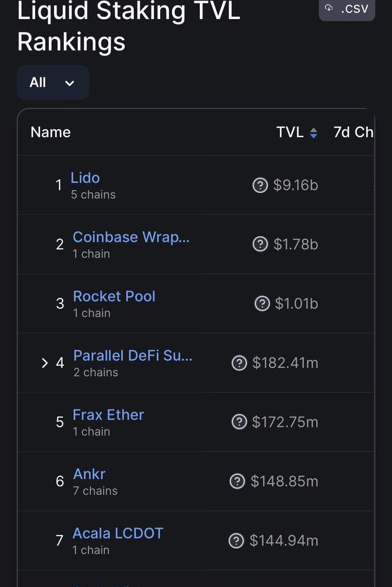Sort the table by the TVL arrows

pyautogui.click(x=313, y=133)
